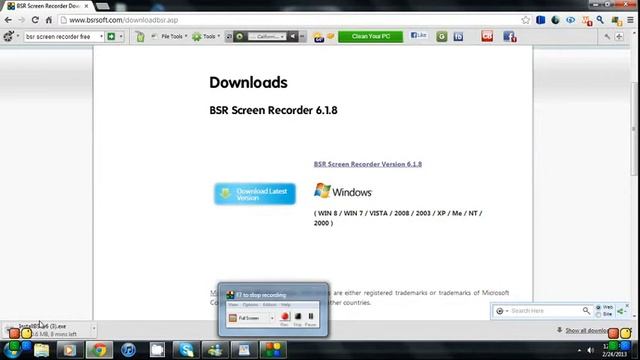Viewport: 640px width, 360px height.
Task: Bookmark this page with the star icon
Action: pos(525,20)
